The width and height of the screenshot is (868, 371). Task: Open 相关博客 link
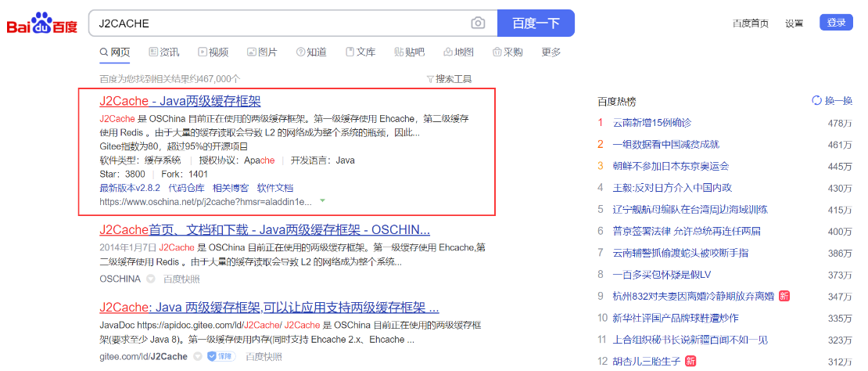[231, 188]
